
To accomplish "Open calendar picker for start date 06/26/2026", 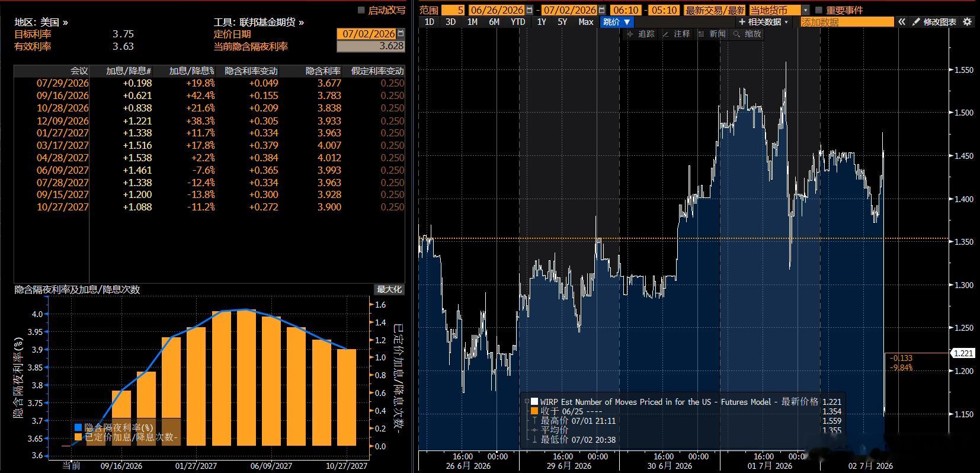I will click(x=530, y=10).
